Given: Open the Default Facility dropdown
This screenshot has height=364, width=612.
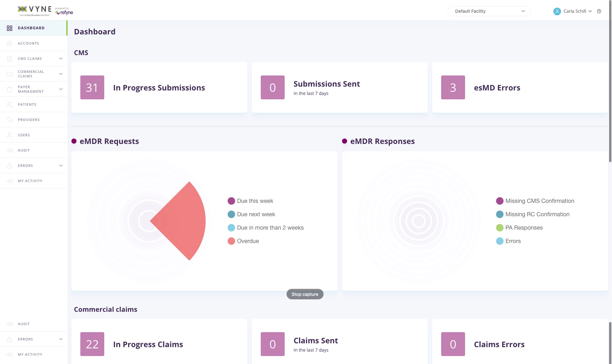Looking at the screenshot, I should [x=489, y=11].
